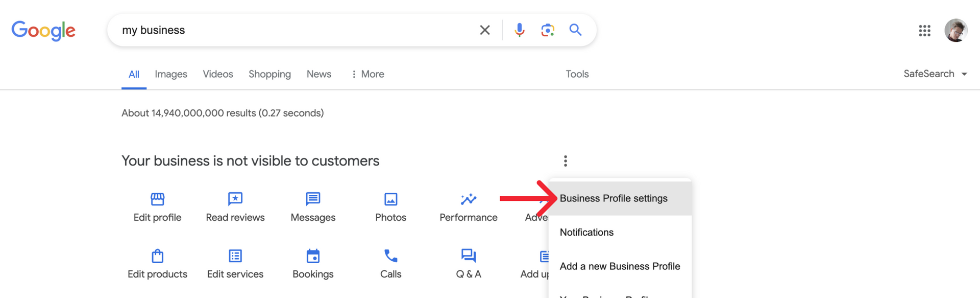
Task: Open the Q & A chat icon
Action: coord(469,256)
